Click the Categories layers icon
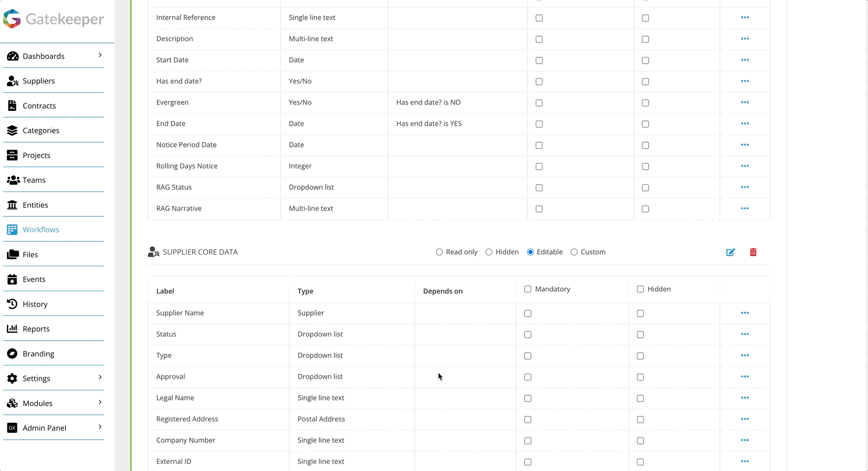This screenshot has height=471, width=868. pyautogui.click(x=12, y=130)
